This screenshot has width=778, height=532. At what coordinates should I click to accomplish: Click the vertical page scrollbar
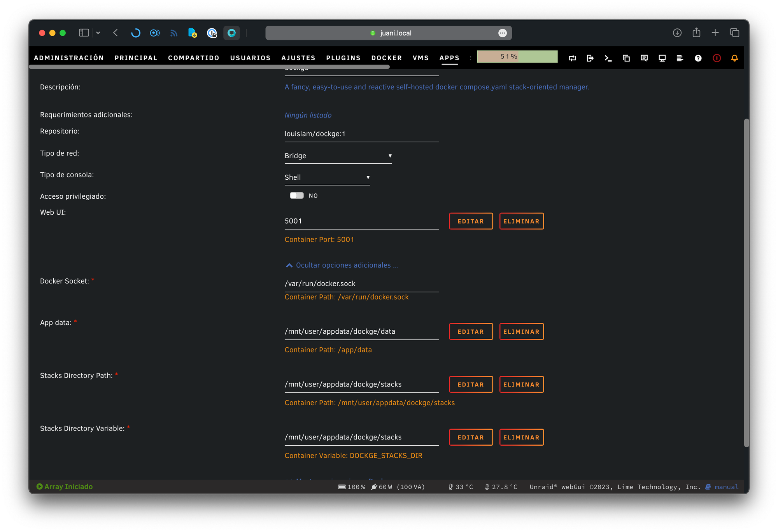click(x=746, y=283)
